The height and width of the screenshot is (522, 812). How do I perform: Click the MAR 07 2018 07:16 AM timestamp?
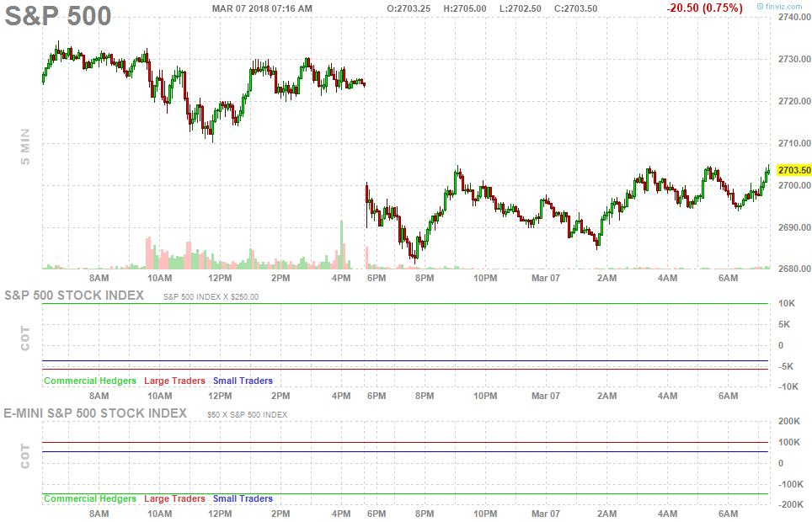pos(262,8)
